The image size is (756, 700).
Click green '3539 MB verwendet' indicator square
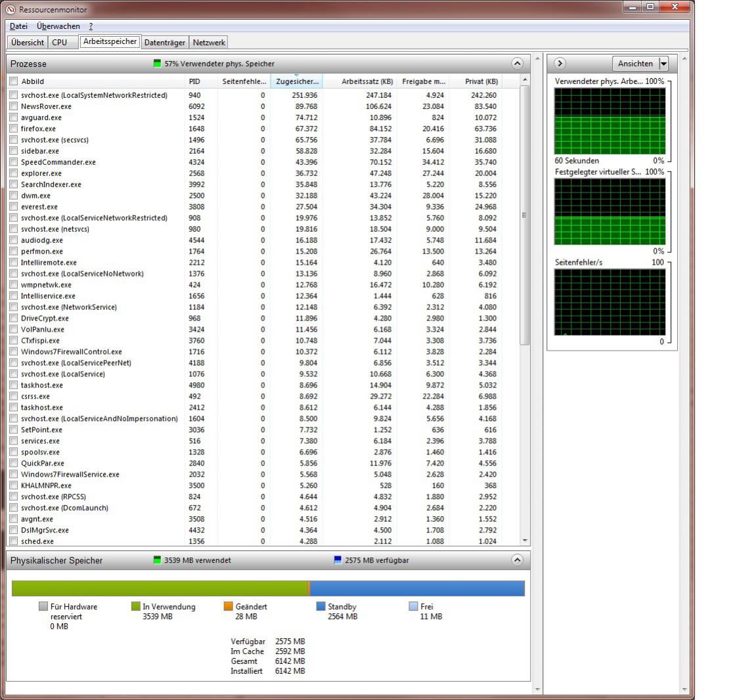157,560
